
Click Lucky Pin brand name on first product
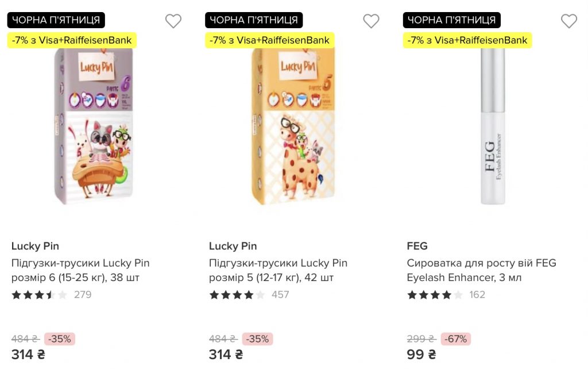pos(35,246)
